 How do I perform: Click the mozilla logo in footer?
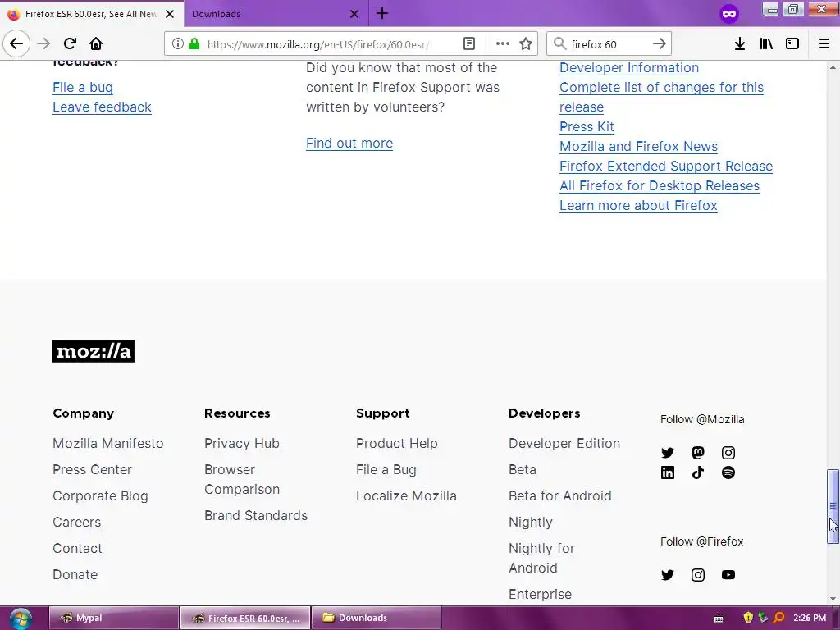[94, 351]
